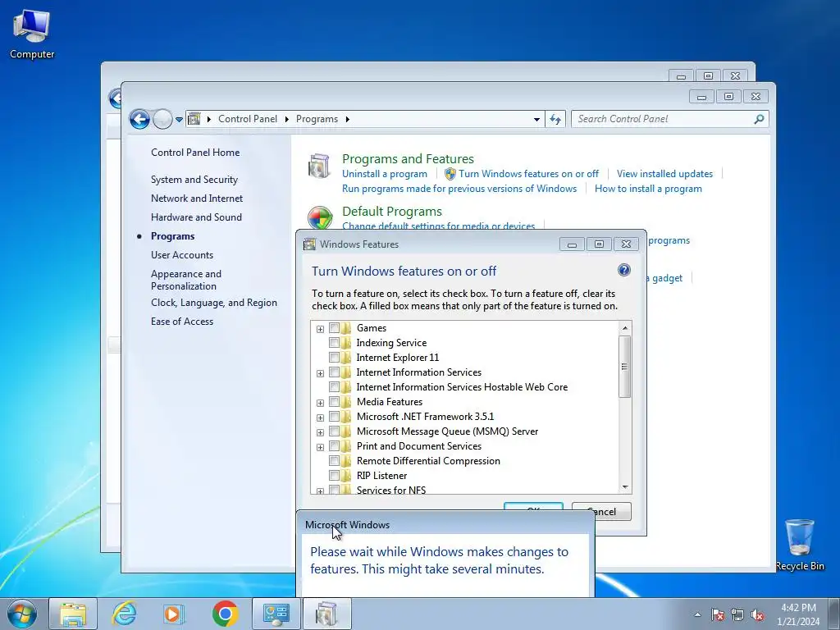Image resolution: width=840 pixels, height=630 pixels.
Task: Check the Print and Document Services checkbox
Action: pos(334,446)
